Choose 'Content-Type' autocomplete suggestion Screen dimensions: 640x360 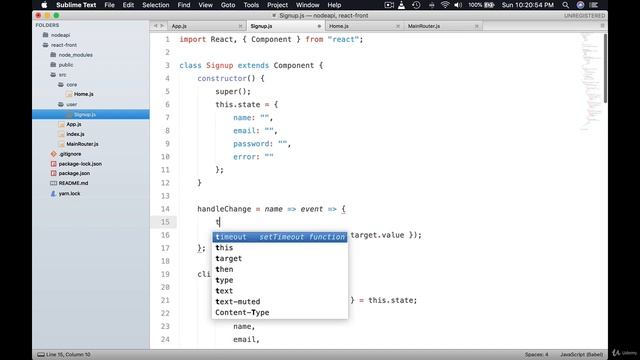(280, 312)
